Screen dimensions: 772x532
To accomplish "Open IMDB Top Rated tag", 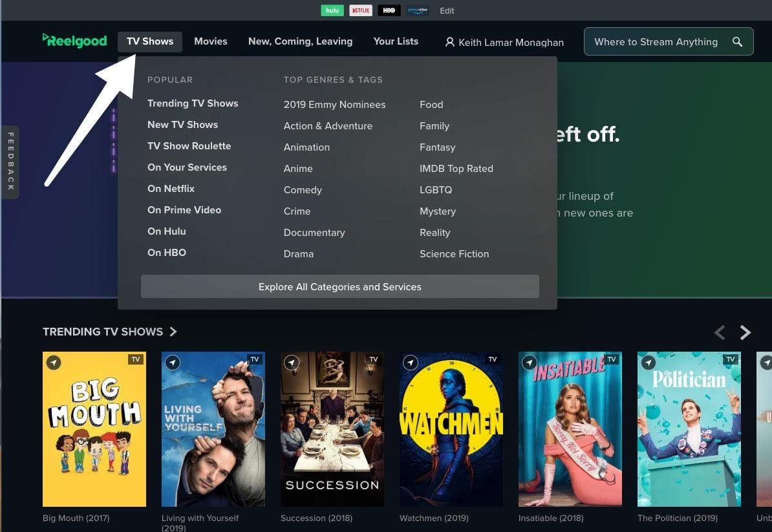I will 456,168.
